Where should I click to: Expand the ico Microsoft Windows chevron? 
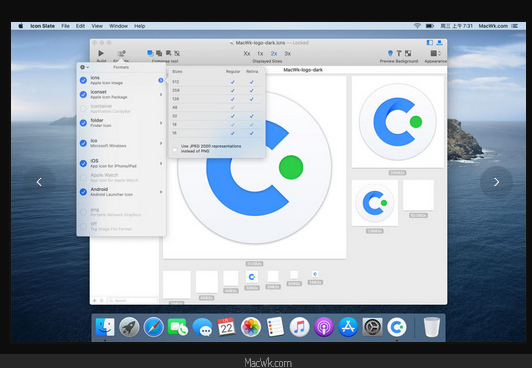[x=161, y=143]
